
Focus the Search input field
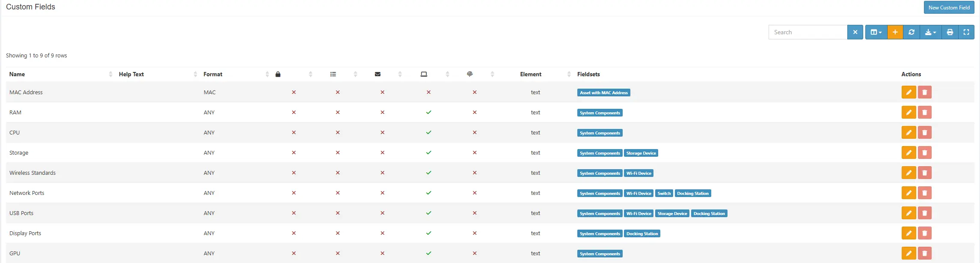click(x=808, y=32)
